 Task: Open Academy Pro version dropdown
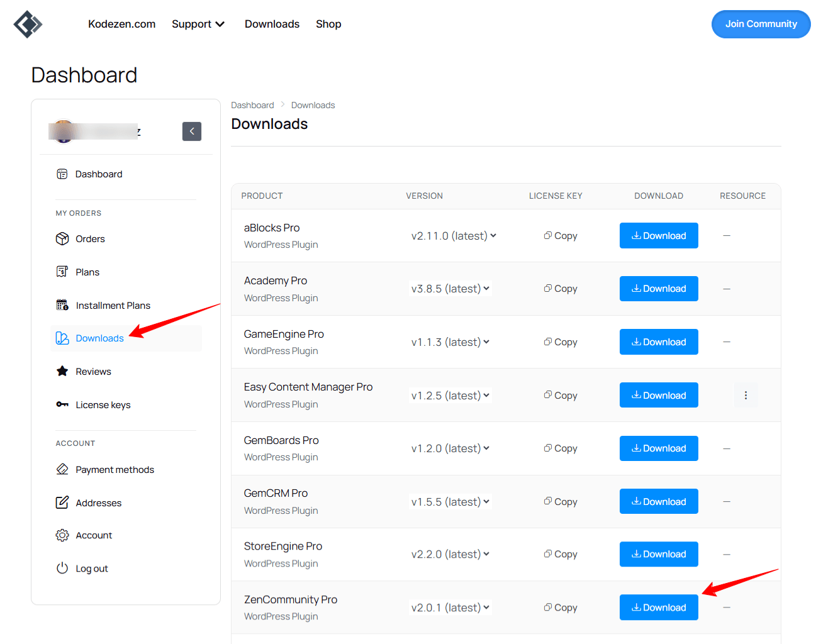[x=450, y=289]
